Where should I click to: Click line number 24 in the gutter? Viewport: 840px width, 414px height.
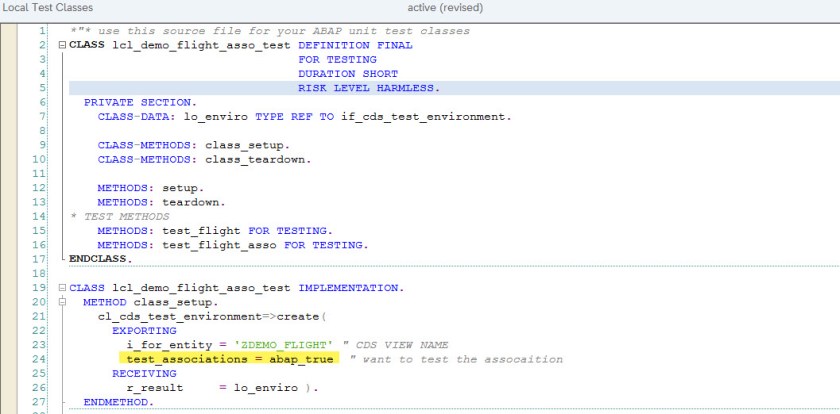pos(40,359)
